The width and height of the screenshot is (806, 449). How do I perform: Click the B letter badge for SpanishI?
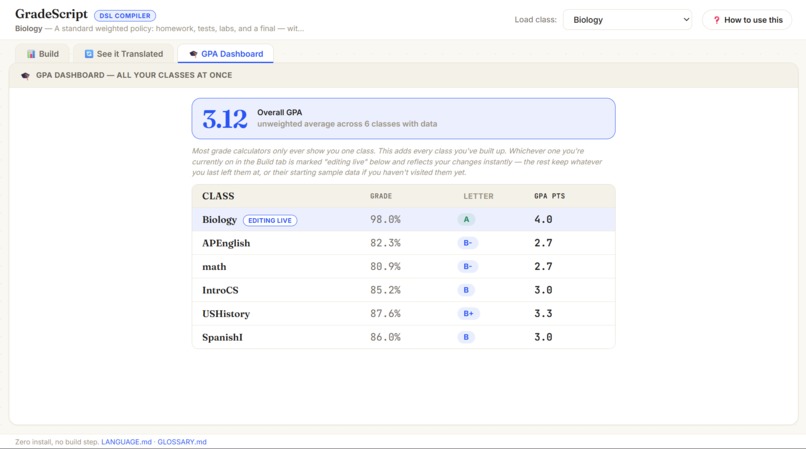tap(466, 337)
